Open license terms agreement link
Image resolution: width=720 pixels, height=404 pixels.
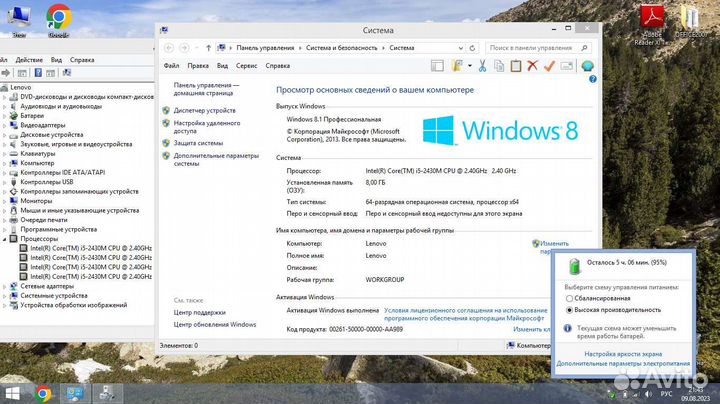(466, 314)
